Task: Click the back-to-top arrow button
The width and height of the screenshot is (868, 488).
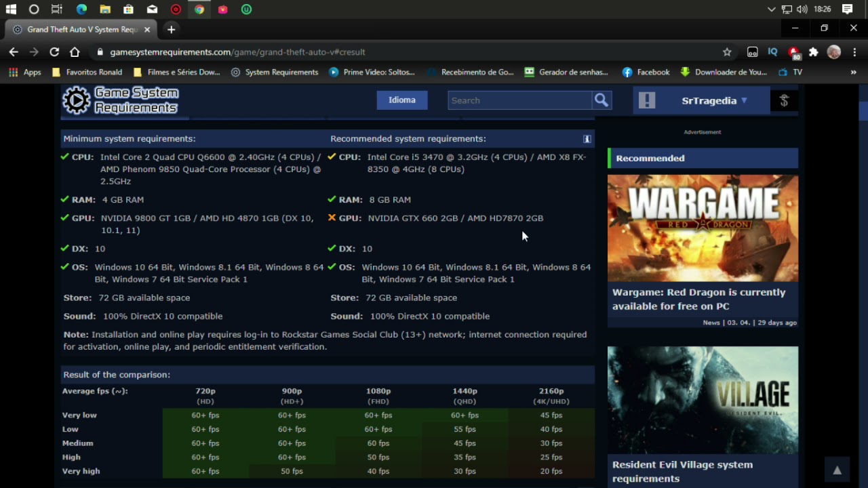Action: (837, 470)
